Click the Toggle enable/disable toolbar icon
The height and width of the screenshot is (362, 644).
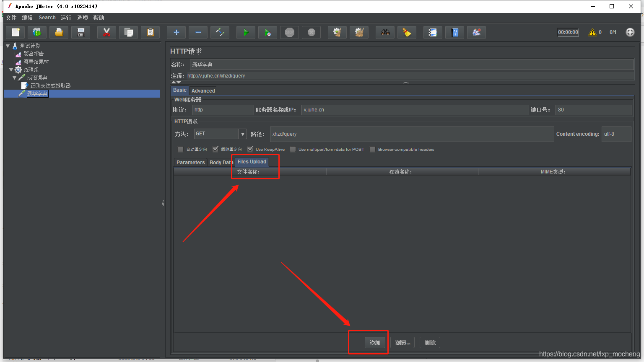point(220,32)
